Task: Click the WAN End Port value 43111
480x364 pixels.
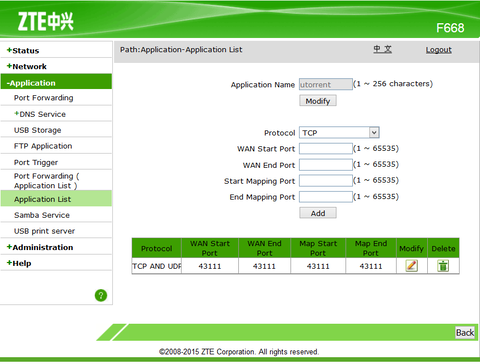Action: point(264,266)
